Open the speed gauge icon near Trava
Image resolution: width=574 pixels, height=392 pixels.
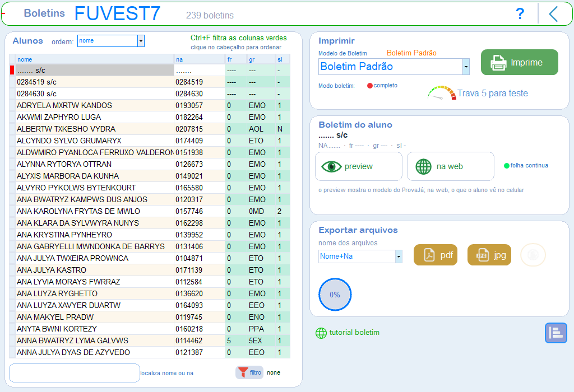[x=442, y=93]
